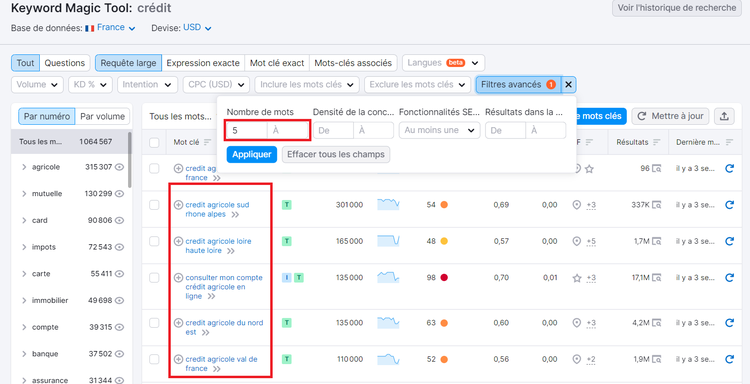Toggle eye icon for impots group
750x384 pixels.
point(120,247)
